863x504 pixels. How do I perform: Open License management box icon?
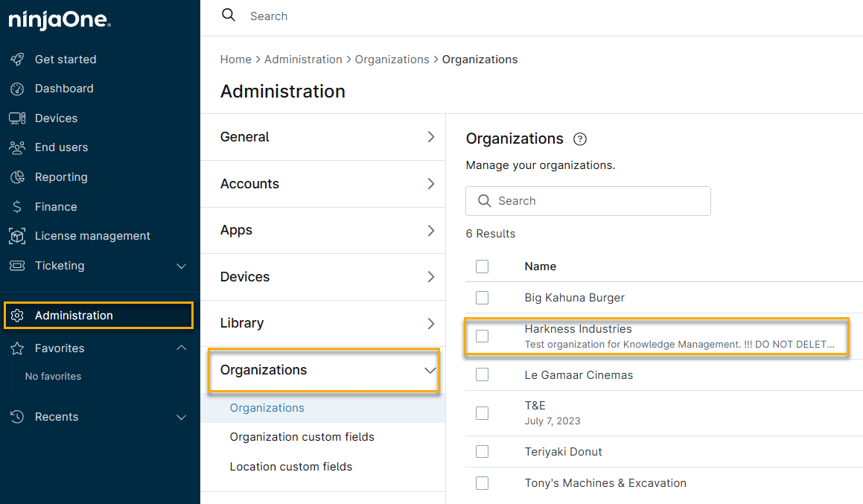tap(17, 236)
